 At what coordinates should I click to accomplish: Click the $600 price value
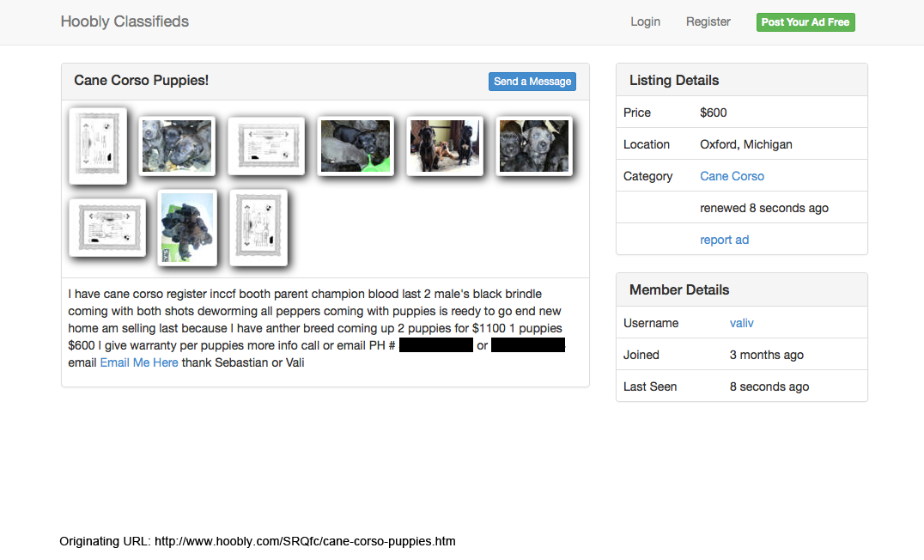[x=713, y=113]
